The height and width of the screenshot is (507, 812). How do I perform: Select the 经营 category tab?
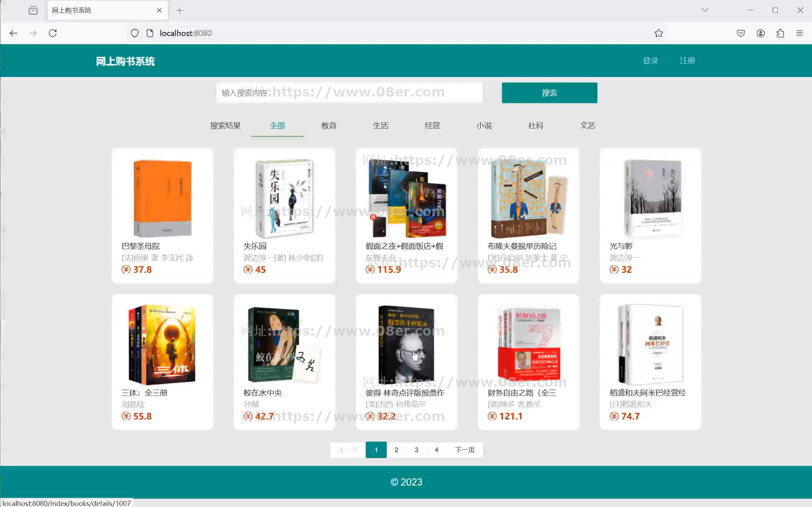click(x=433, y=125)
